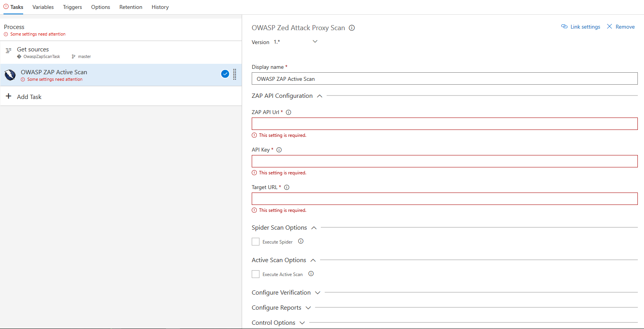Click the Link settings chain icon
The height and width of the screenshot is (329, 644).
click(564, 26)
